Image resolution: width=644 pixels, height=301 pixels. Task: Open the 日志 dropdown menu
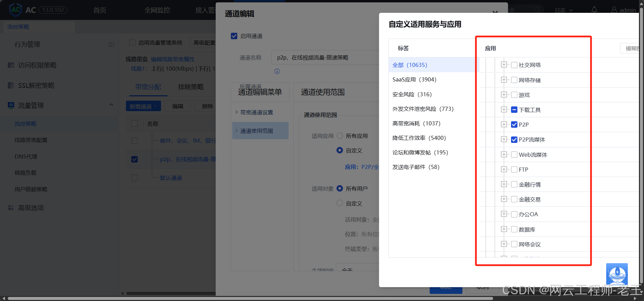point(564,10)
